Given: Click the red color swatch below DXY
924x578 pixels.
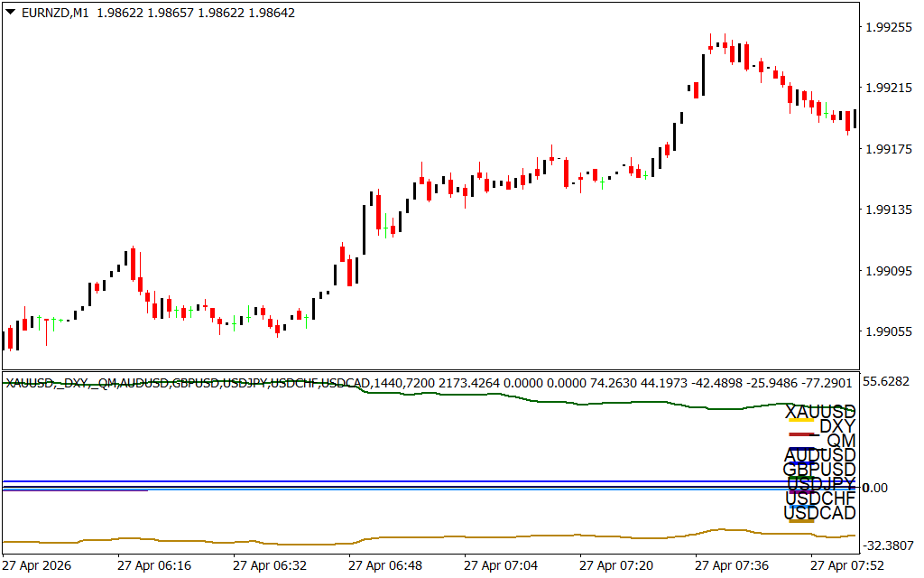Looking at the screenshot, I should [x=801, y=434].
